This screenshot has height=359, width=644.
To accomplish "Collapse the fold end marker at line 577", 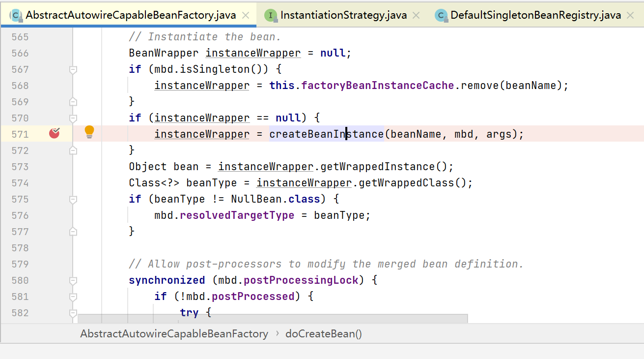I will [x=73, y=232].
